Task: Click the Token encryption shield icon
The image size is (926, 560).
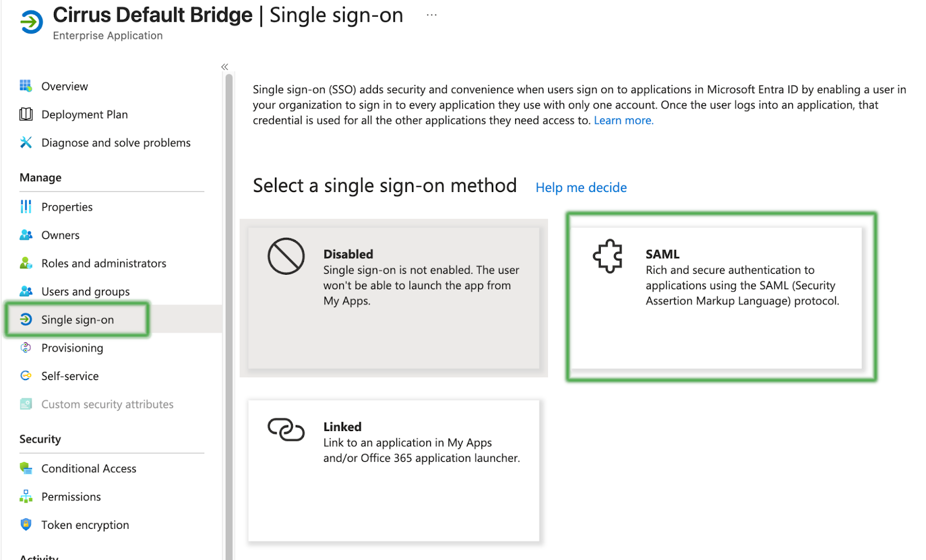Action: (x=25, y=525)
